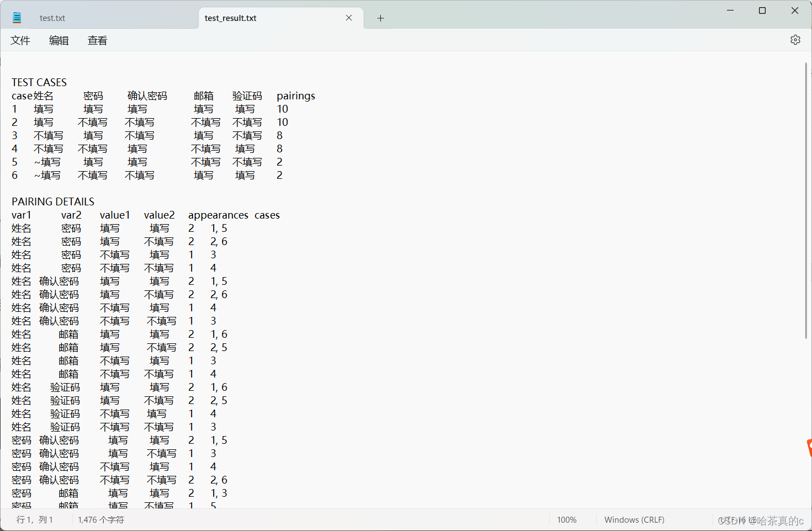
Task: Click the value1 column header
Action: pyautogui.click(x=115, y=215)
